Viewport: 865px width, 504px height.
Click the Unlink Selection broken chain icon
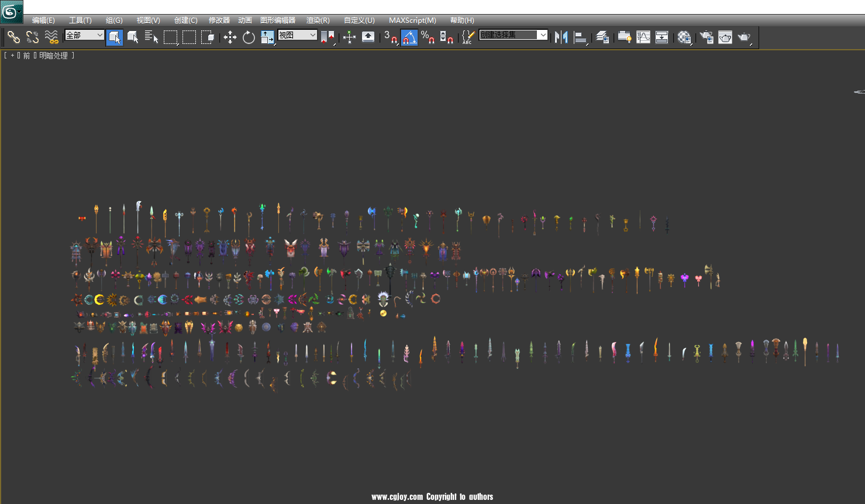tap(32, 37)
